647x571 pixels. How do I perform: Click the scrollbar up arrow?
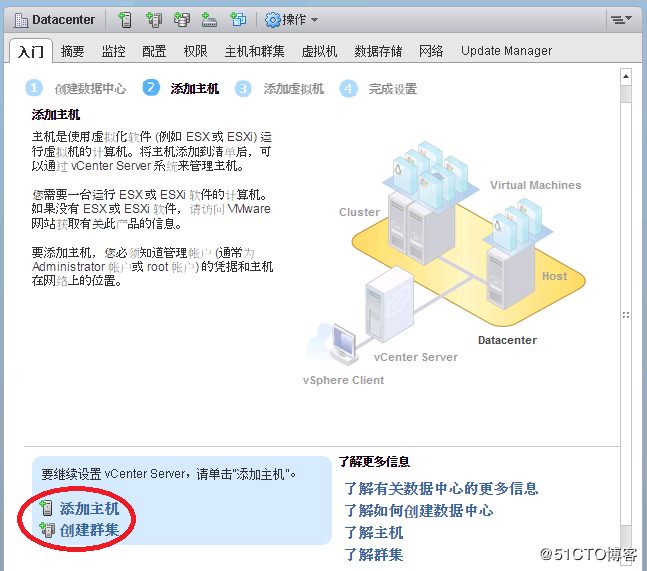click(626, 76)
